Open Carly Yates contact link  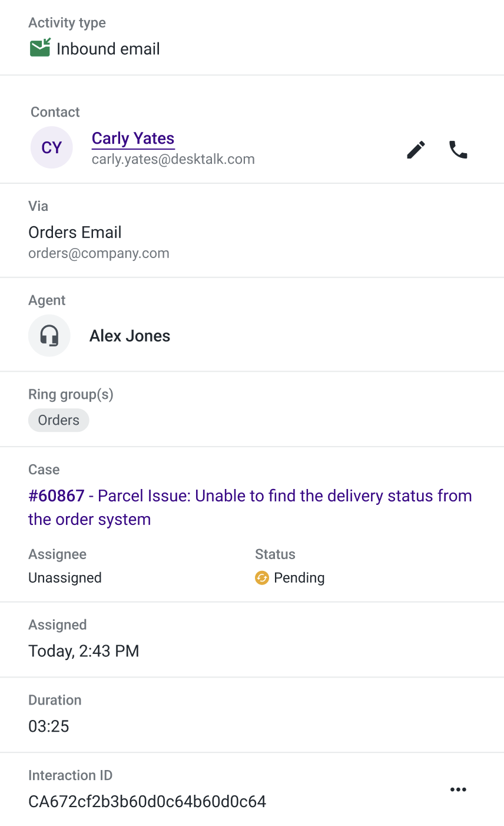[133, 138]
